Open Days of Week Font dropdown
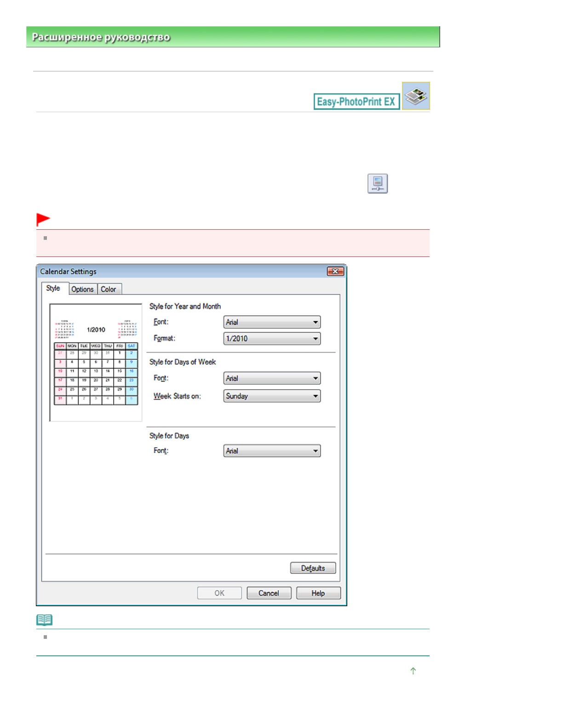 click(x=272, y=378)
